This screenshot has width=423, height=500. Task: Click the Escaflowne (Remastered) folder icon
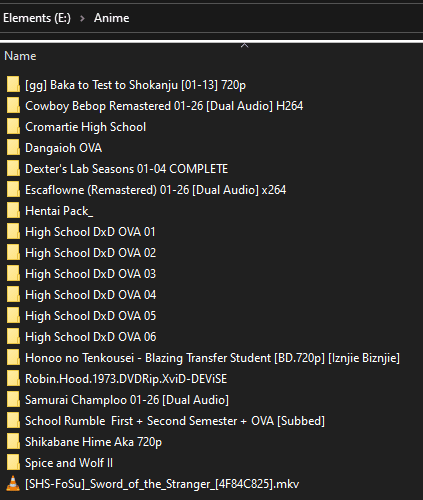pos(13,189)
